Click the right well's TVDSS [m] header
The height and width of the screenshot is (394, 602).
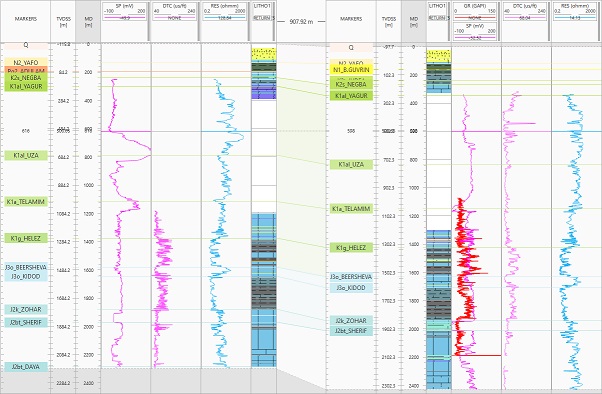[x=389, y=22]
